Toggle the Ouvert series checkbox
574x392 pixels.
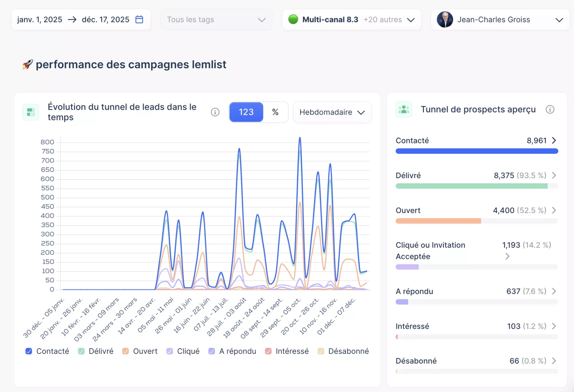(x=125, y=351)
